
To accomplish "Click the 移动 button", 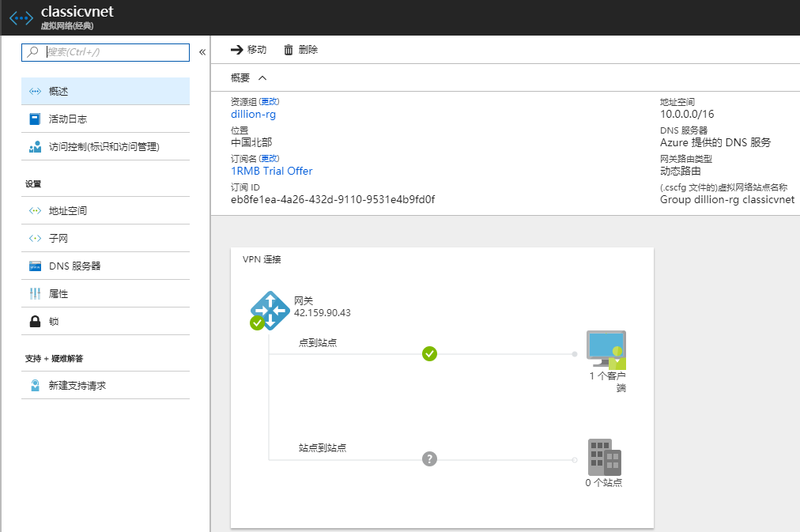I will tap(249, 50).
